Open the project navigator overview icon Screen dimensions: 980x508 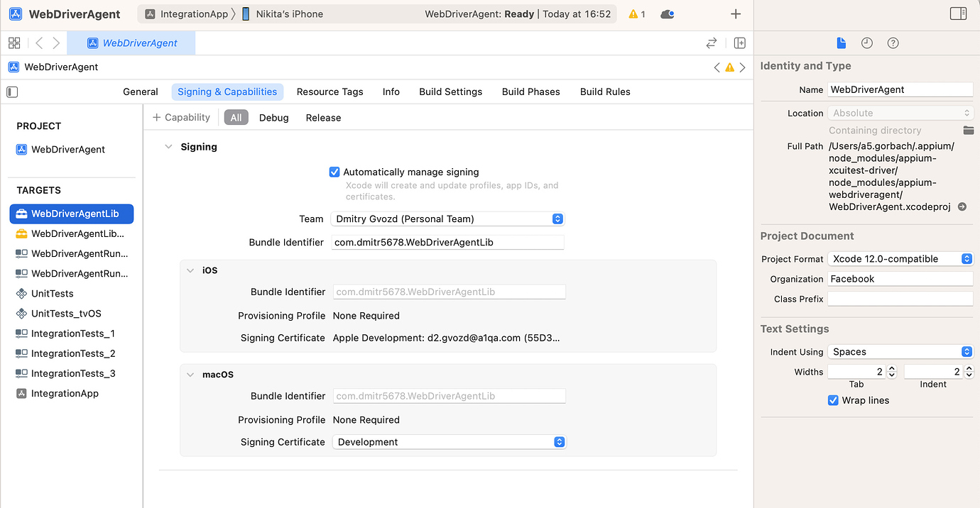[13, 43]
